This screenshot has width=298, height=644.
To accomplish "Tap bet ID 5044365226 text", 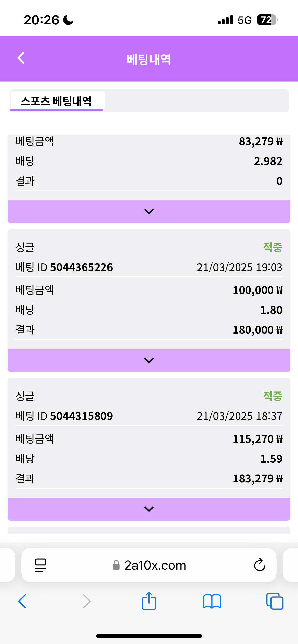I will click(81, 267).
